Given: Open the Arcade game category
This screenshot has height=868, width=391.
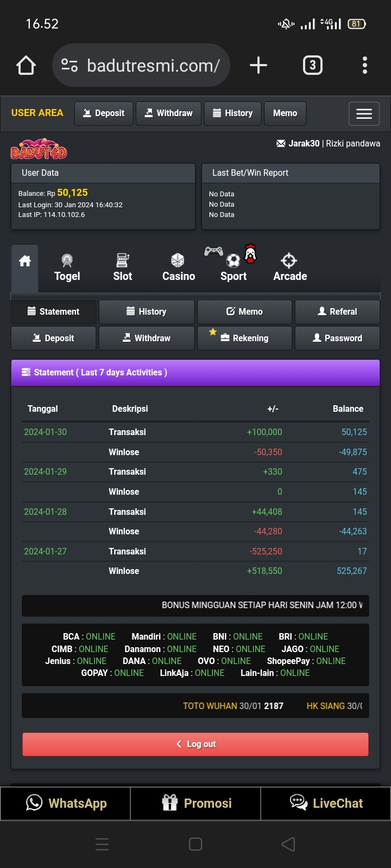Looking at the screenshot, I should (290, 267).
